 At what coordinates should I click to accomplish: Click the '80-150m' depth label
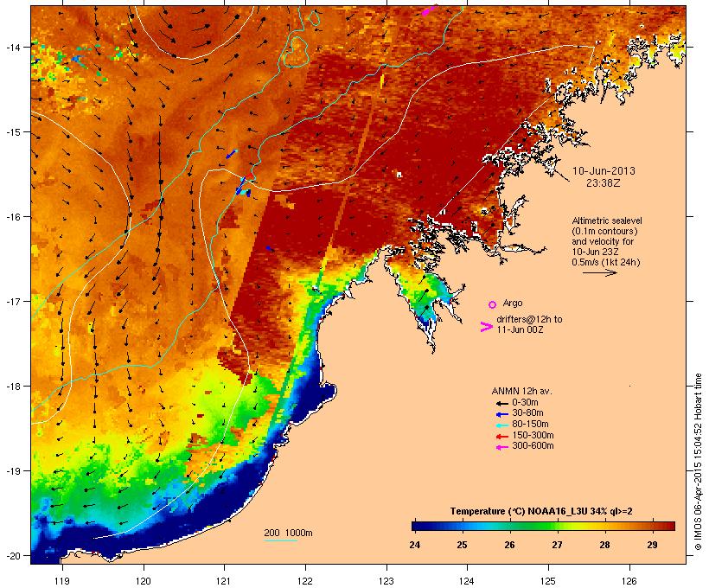[530, 425]
